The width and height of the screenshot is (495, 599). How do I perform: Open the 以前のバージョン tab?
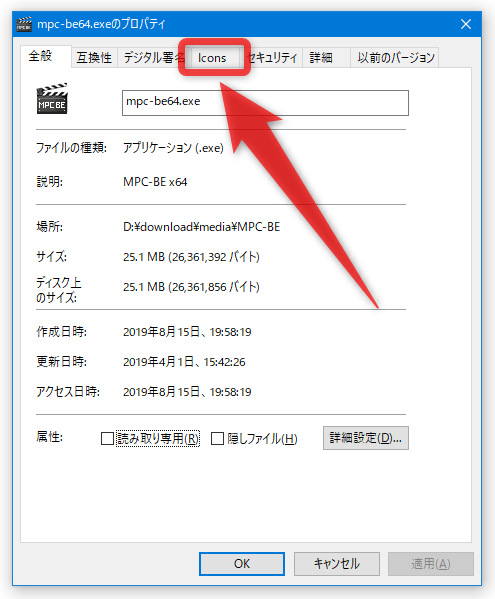click(x=395, y=58)
